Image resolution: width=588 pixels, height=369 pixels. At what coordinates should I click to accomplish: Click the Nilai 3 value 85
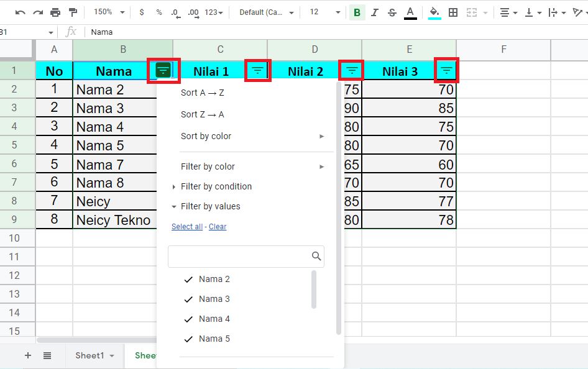[x=409, y=108]
